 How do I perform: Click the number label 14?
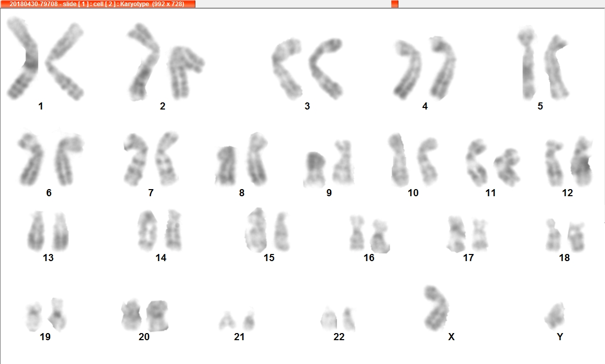point(161,258)
